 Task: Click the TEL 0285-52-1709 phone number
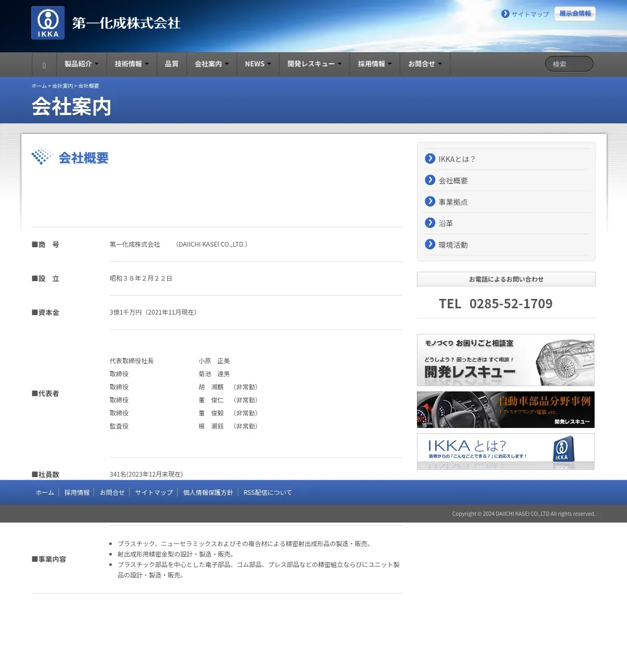point(495,304)
